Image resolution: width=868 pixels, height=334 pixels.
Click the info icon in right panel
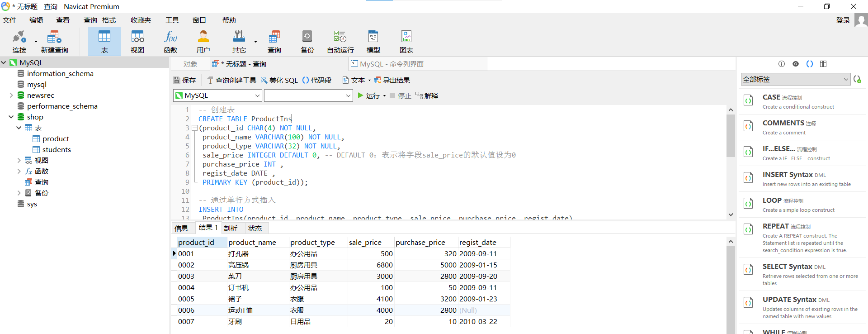point(782,64)
